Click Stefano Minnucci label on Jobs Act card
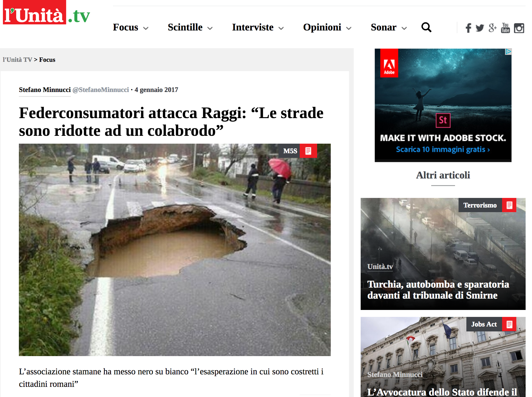This screenshot has width=532, height=397. pyautogui.click(x=395, y=375)
